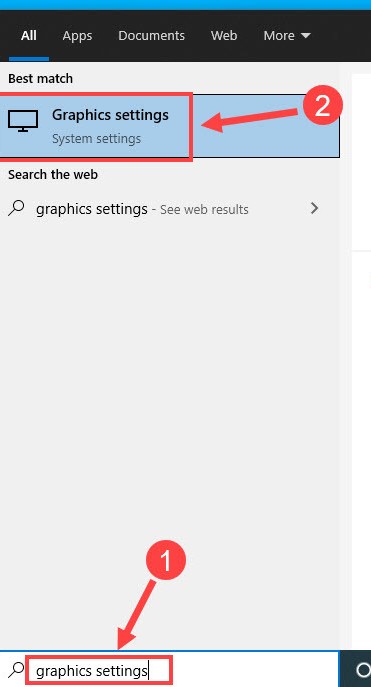
Task: Open the Graphics settings best match
Action: (x=170, y=126)
